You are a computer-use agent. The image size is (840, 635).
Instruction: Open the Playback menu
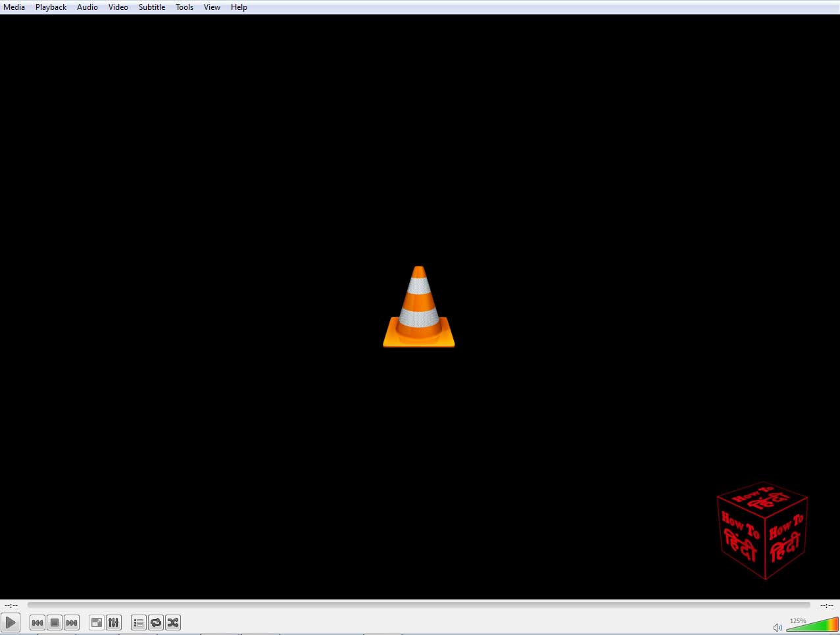[x=51, y=7]
